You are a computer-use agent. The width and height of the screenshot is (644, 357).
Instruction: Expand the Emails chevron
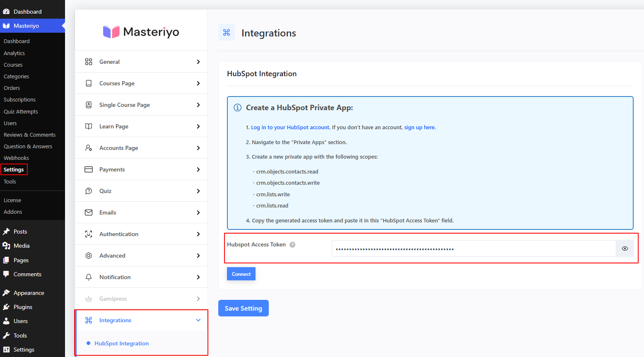pyautogui.click(x=198, y=212)
